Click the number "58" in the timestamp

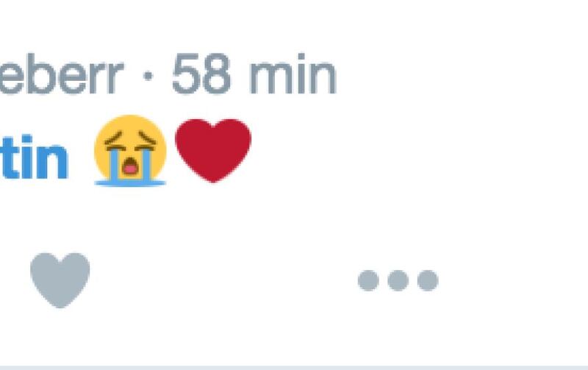coord(201,74)
